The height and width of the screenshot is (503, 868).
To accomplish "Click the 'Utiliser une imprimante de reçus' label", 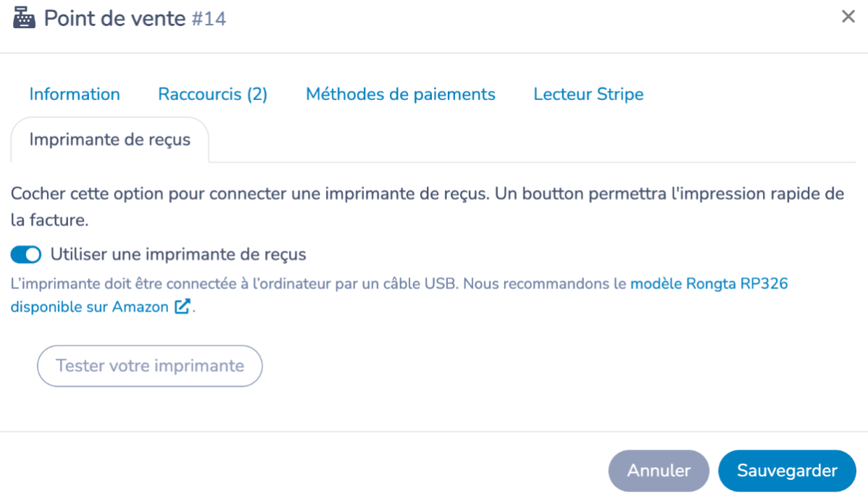I will 178,254.
